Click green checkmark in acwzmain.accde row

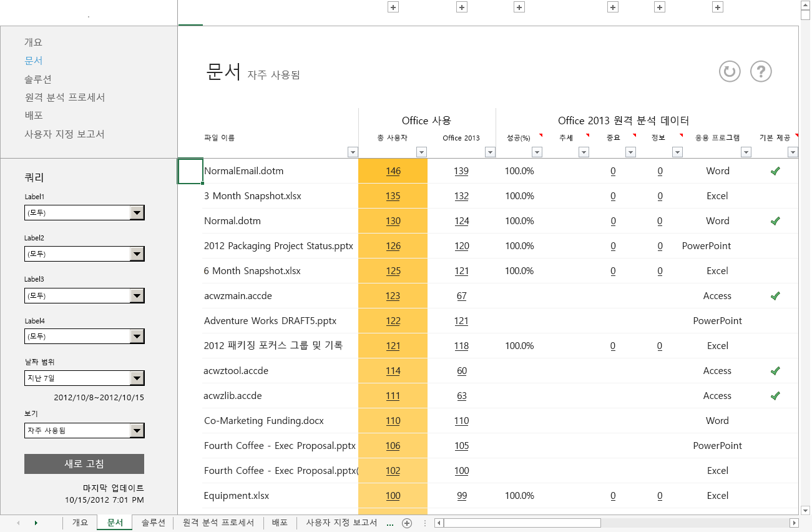pos(775,296)
